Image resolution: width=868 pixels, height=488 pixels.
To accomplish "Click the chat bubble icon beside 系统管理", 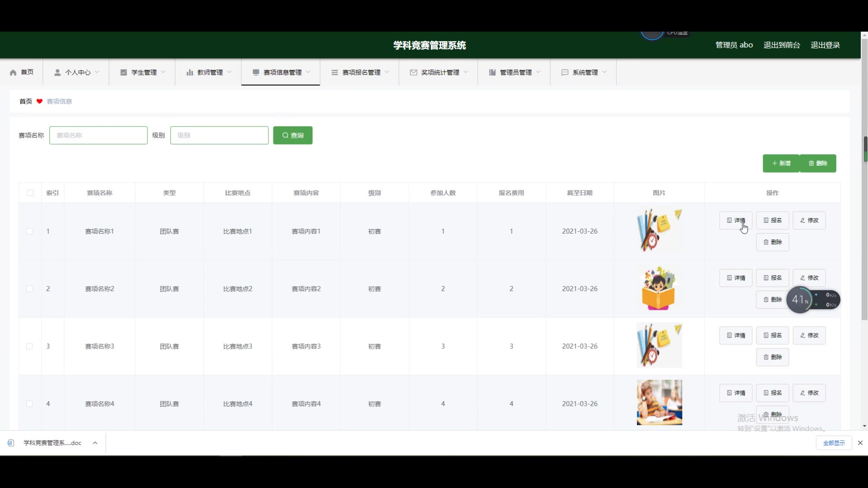I will coord(565,72).
